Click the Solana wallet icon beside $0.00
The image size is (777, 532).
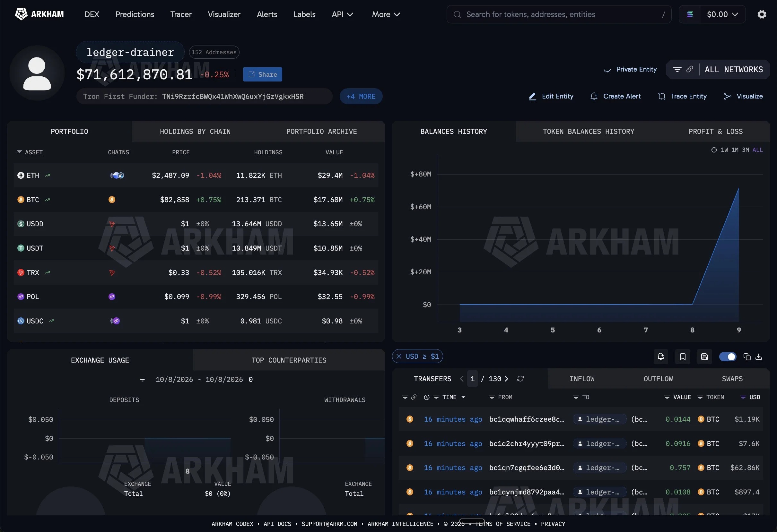690,14
